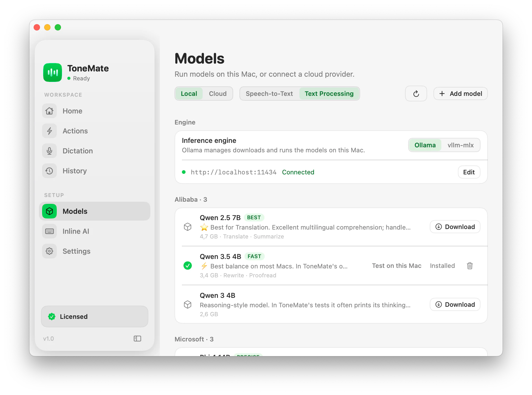Viewport: 532px width, 395px height.
Task: Open Inline AI keyboard item
Action: click(95, 231)
